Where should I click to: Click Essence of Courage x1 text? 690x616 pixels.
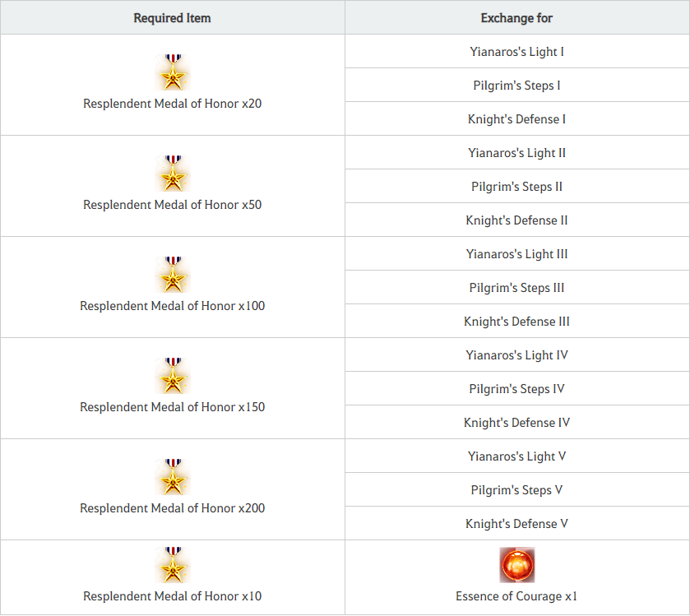coord(516,596)
